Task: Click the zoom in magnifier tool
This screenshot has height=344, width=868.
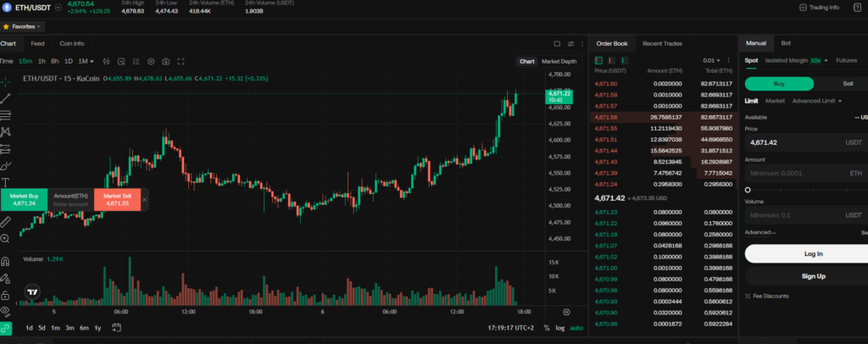Action: click(6, 239)
